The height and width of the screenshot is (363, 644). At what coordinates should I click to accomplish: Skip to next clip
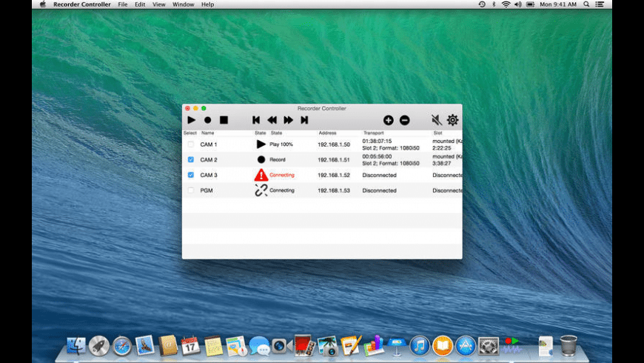[304, 120]
